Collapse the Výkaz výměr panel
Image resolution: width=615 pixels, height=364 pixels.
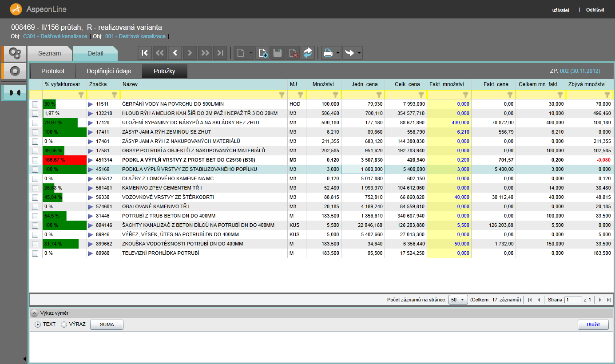35,313
